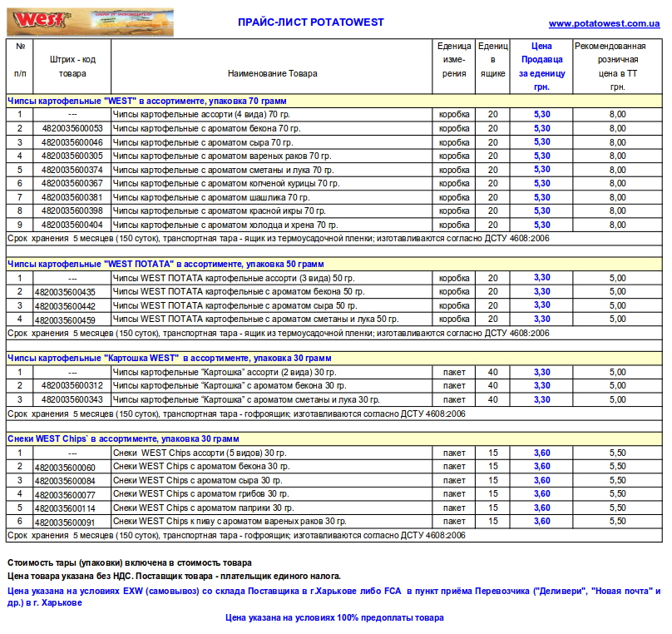Select the note "Цена указана на условиях 100% предоплаты товара"
This screenshot has width=672, height=634.
pos(334,617)
